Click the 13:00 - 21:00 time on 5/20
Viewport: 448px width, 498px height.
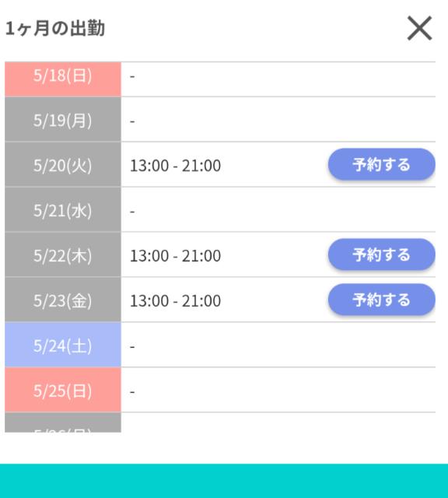176,166
